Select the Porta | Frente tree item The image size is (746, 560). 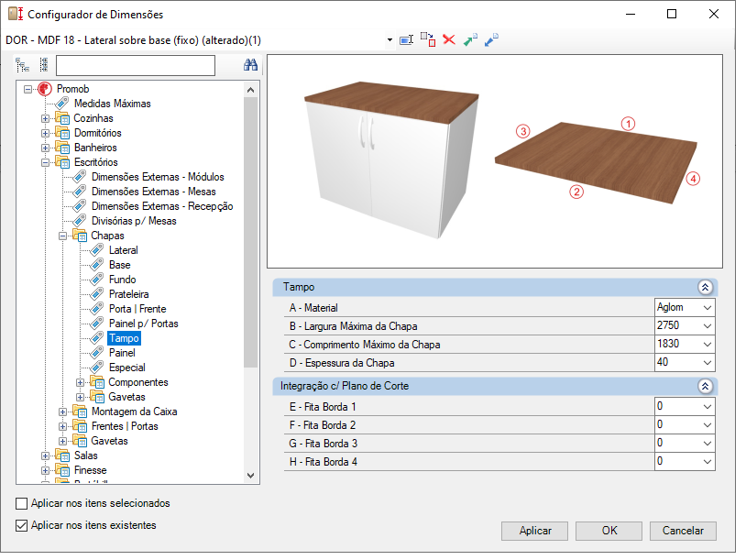(x=137, y=309)
